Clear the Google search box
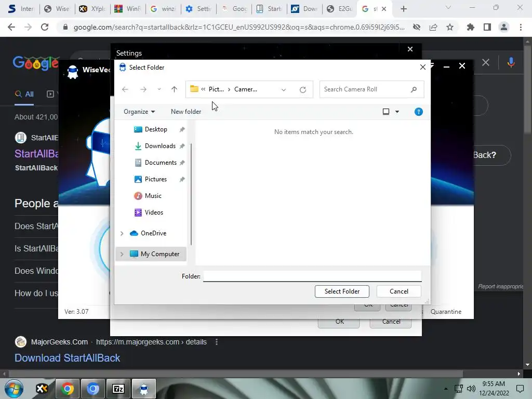This screenshot has height=399, width=532. point(486,62)
